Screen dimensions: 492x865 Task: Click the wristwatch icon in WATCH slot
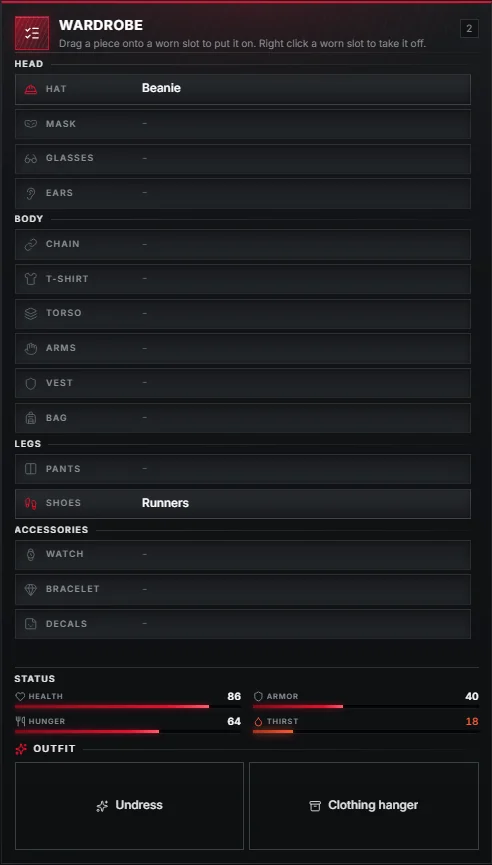coord(31,554)
